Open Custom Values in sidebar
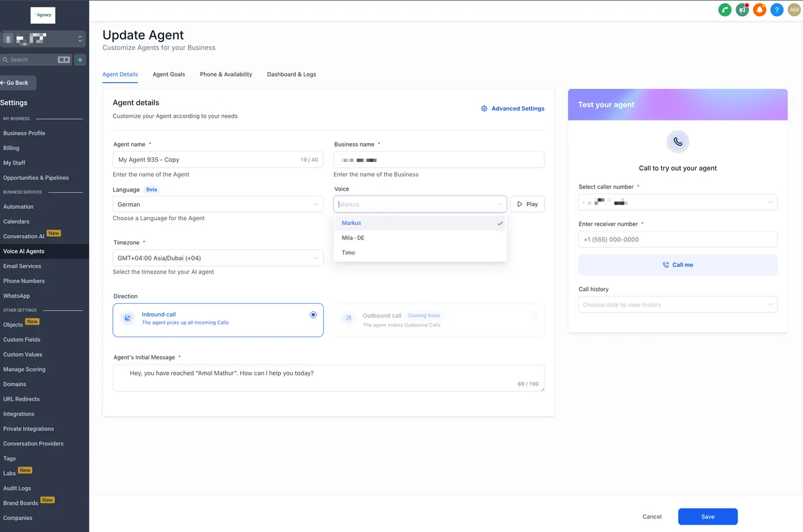Screen dimensions: 803x532 coord(23,355)
